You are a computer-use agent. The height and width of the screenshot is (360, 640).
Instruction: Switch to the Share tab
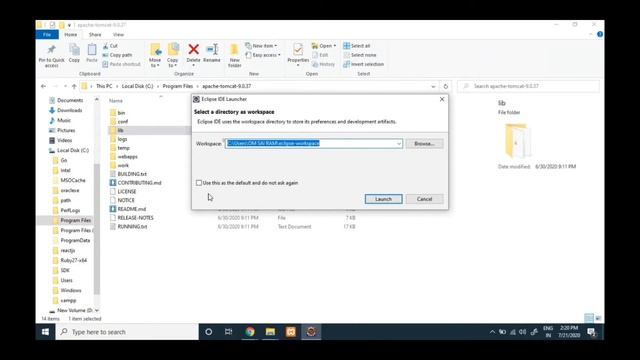coord(95,35)
